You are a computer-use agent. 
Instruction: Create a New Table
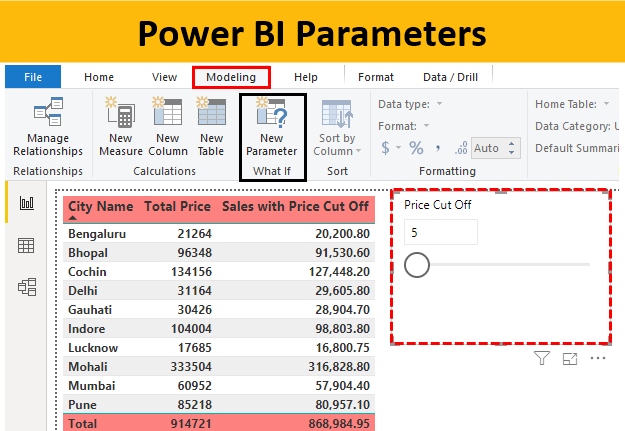click(211, 127)
